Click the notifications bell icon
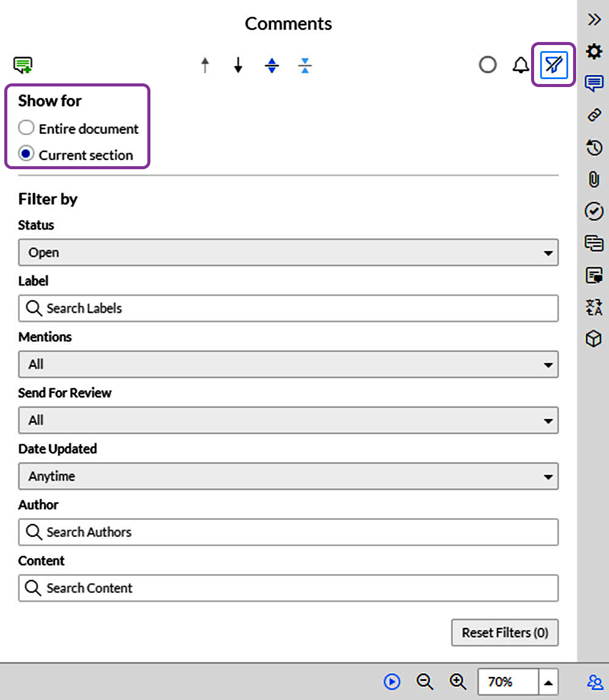This screenshot has width=609, height=700. point(520,65)
